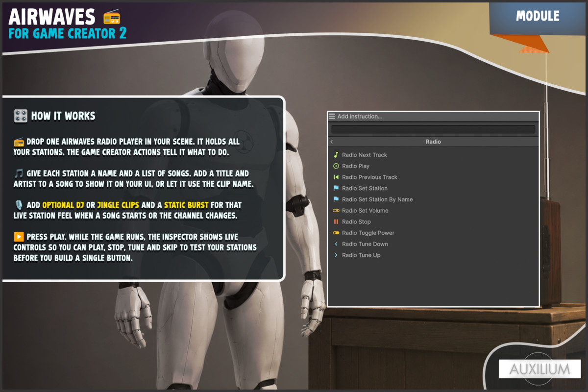Click the microphone emoji in the DJ paragraph
Screen dimensions: 588x392
click(19, 204)
